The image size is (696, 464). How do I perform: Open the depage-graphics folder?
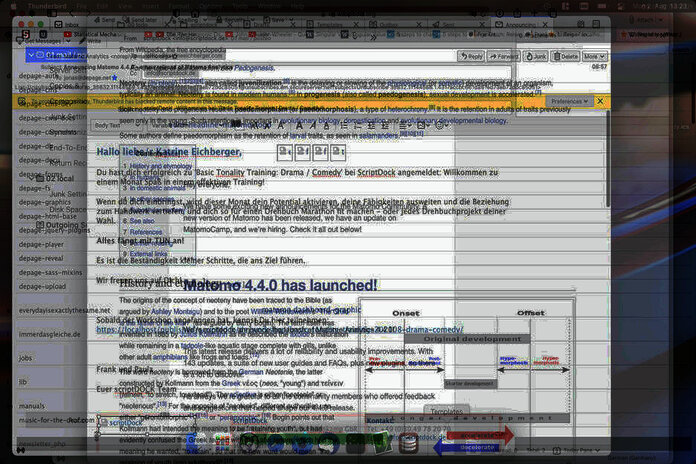coord(44,202)
